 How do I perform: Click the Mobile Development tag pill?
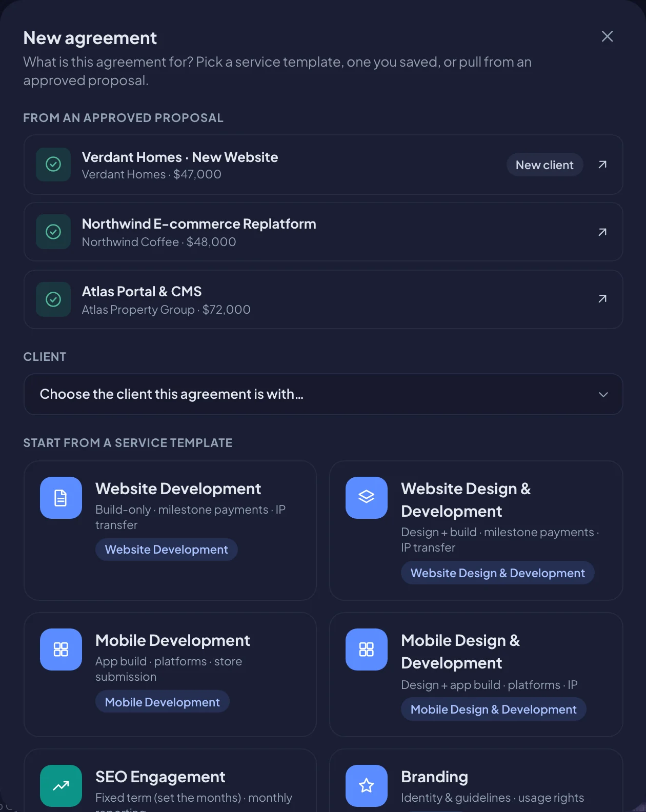(162, 702)
